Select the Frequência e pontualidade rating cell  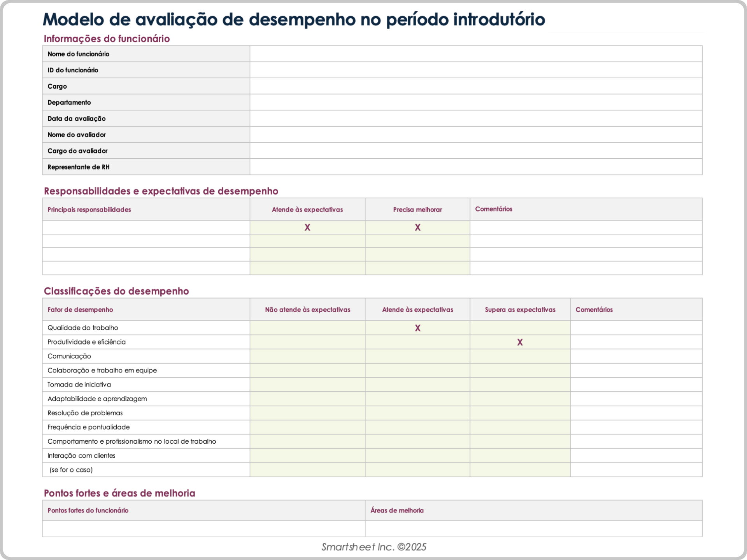(x=307, y=427)
